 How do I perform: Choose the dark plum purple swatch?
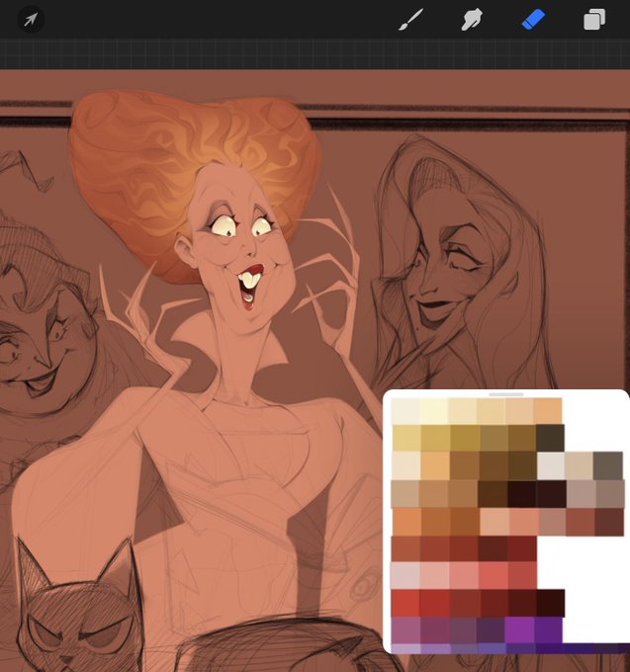(492, 630)
